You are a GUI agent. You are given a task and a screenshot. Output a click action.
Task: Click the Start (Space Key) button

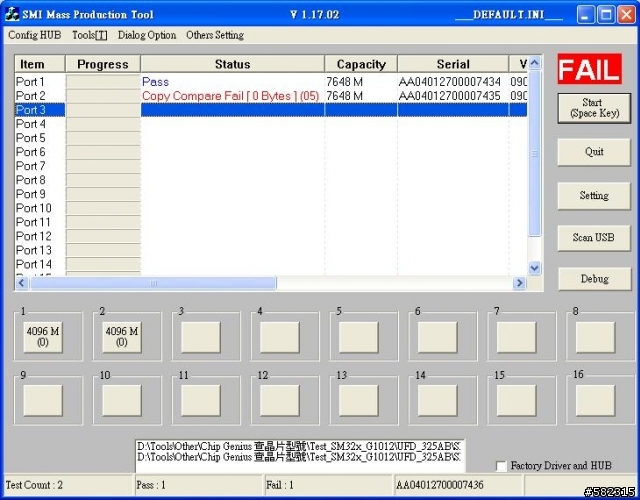tap(594, 108)
